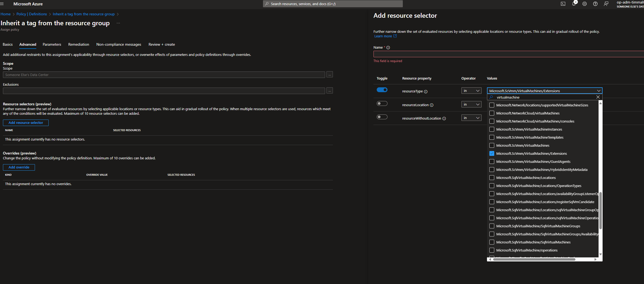
Task: Click the ellipsis next to the policy title
Action: click(118, 23)
